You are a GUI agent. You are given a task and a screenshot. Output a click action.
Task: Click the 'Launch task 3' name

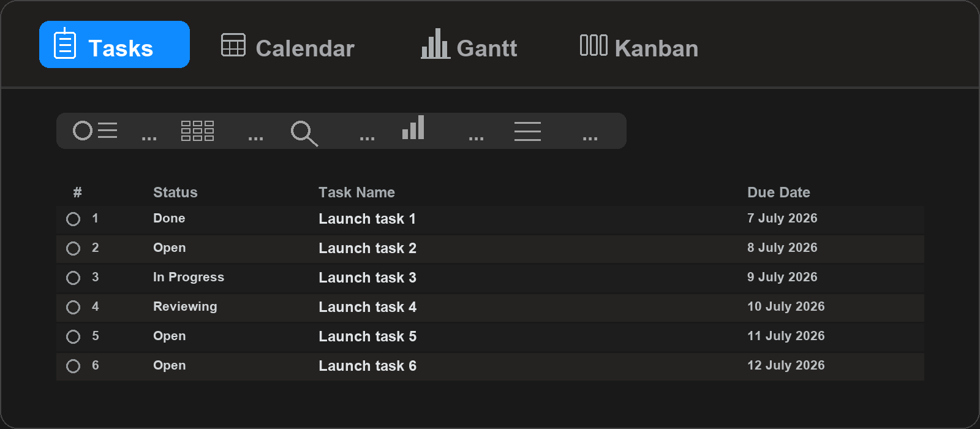[367, 278]
